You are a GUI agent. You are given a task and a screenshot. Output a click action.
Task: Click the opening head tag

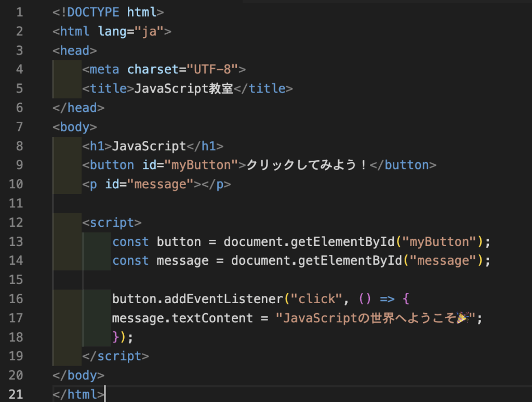coord(74,50)
